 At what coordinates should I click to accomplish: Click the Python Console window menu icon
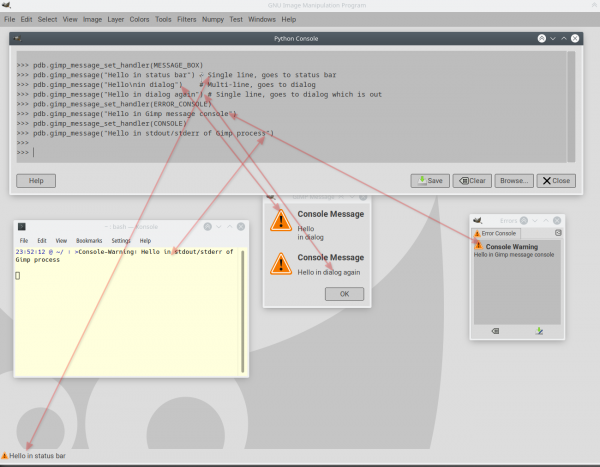pos(17,38)
